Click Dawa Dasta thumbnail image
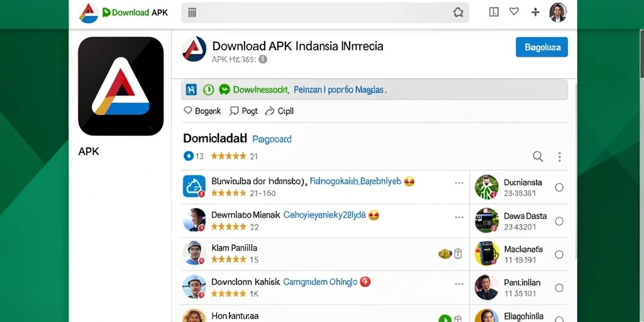 pyautogui.click(x=487, y=221)
